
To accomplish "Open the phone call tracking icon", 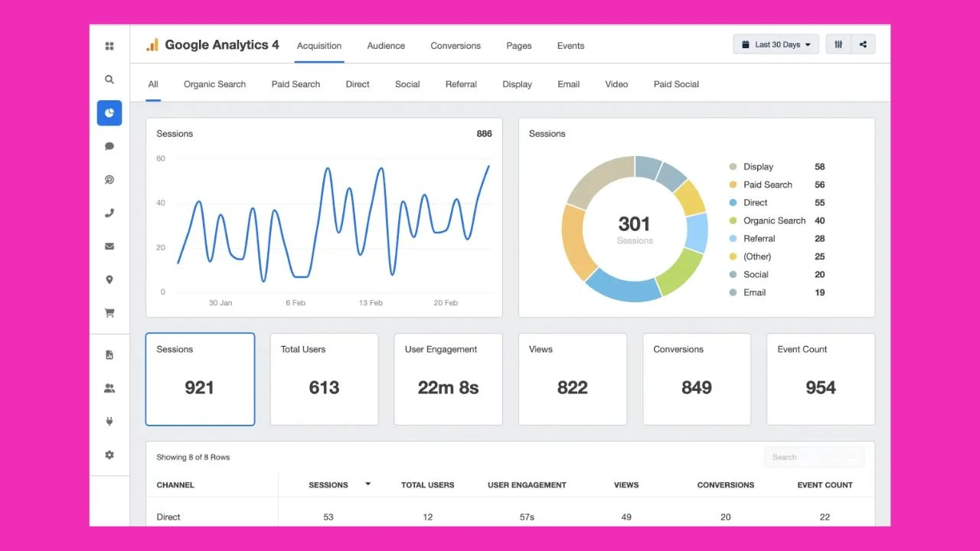I will [109, 214].
